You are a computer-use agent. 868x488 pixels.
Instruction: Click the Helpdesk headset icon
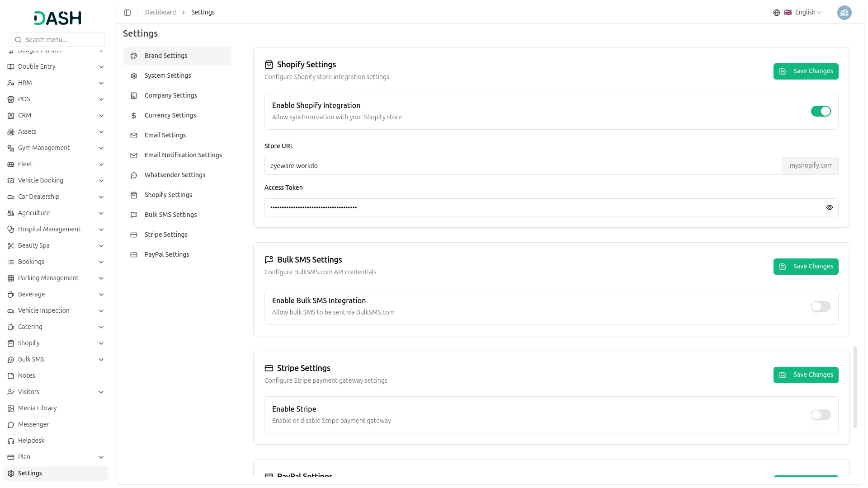point(11,441)
